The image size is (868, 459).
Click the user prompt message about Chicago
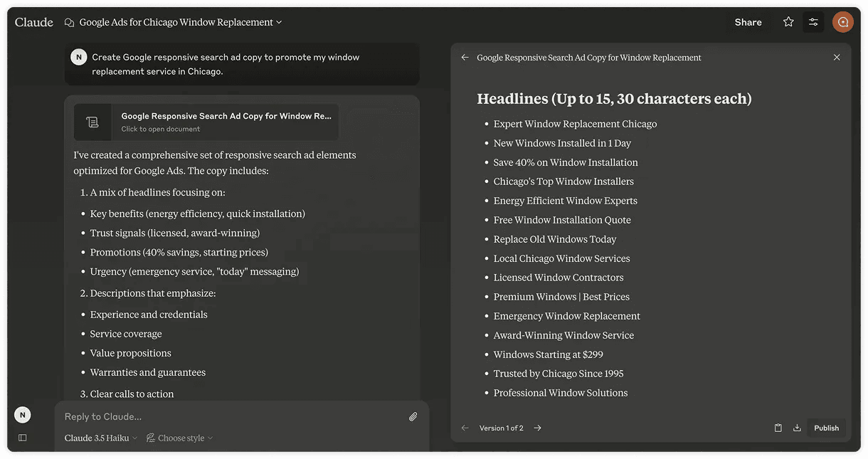(226, 64)
